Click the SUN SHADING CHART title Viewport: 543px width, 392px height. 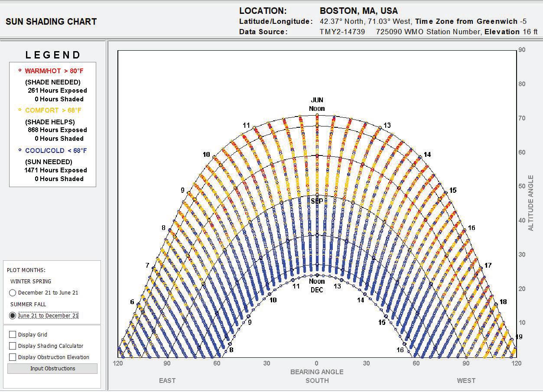(51, 22)
